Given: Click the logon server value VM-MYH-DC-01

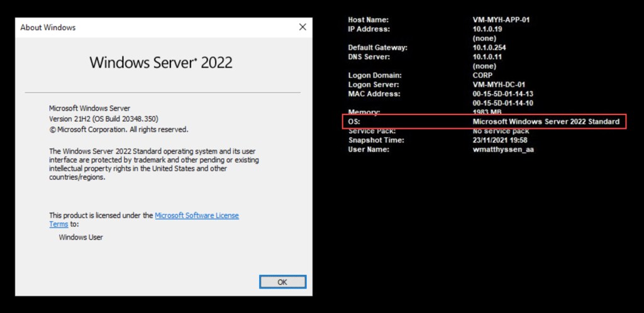Looking at the screenshot, I should pyautogui.click(x=501, y=85).
